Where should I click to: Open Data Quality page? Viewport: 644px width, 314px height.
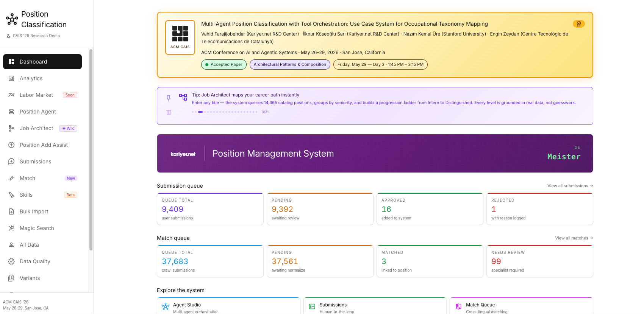pyautogui.click(x=42, y=261)
